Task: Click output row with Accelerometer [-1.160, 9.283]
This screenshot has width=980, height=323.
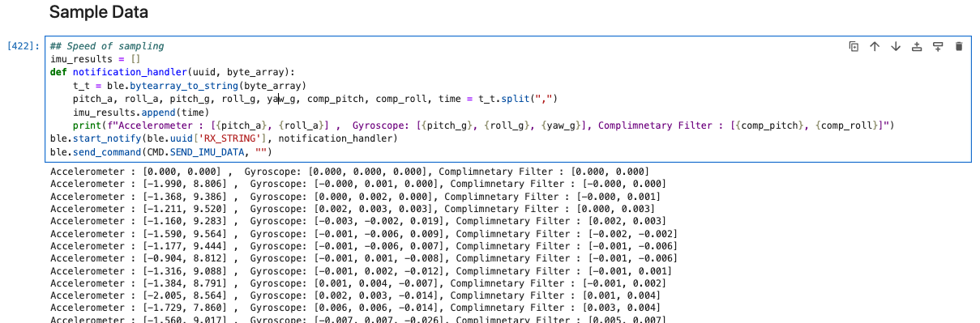Action: click(x=358, y=221)
